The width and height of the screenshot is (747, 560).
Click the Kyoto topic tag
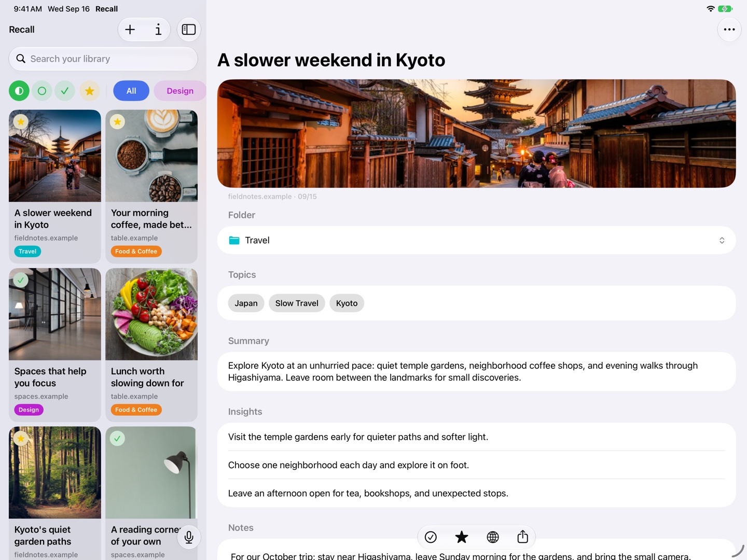point(347,303)
